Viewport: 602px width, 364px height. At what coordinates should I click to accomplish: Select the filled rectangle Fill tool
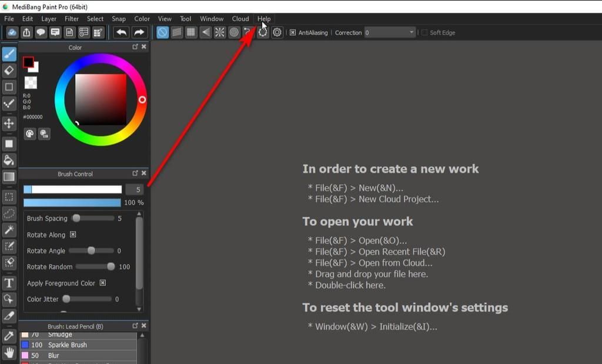(9, 143)
